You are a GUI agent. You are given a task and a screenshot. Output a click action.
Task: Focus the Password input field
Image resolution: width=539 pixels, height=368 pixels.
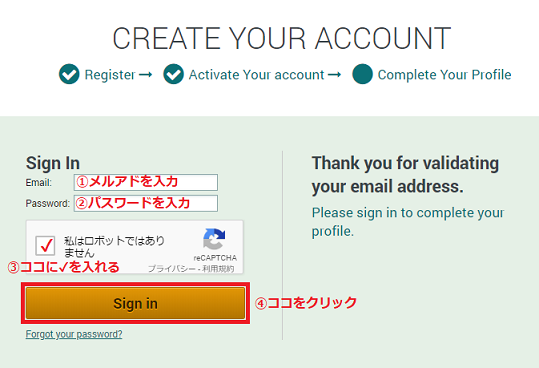pos(146,203)
